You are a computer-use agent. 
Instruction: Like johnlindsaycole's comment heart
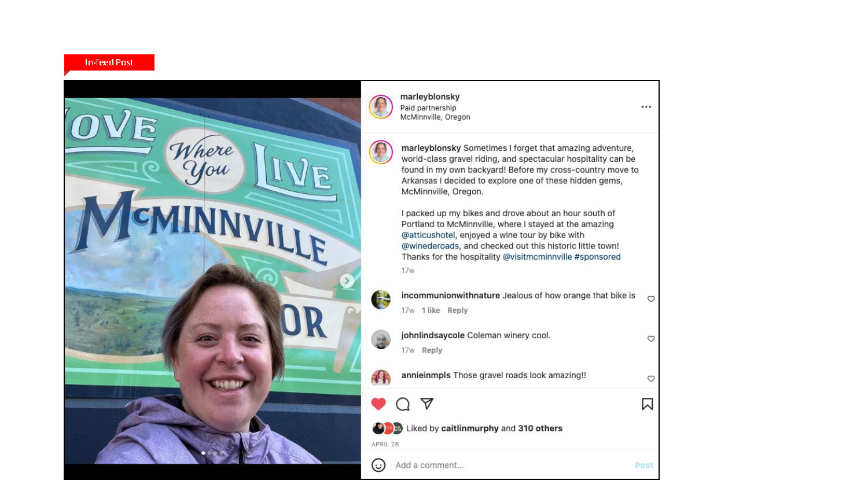coord(651,339)
